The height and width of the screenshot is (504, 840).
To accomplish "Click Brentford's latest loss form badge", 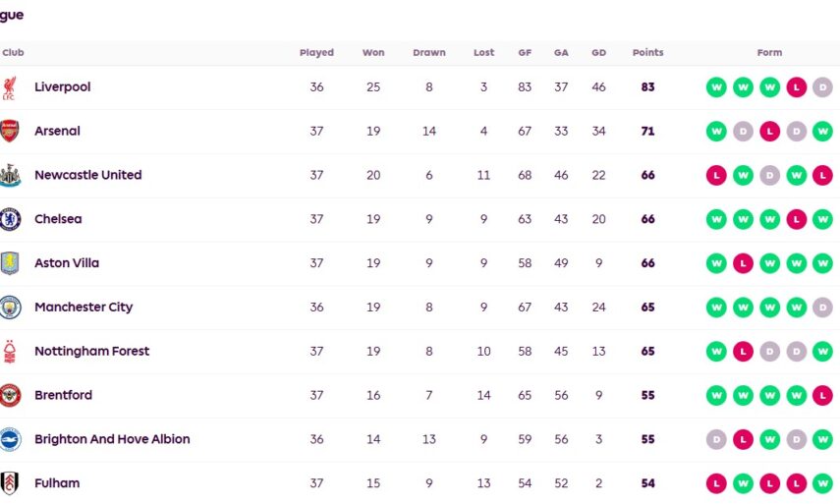I will pos(822,396).
